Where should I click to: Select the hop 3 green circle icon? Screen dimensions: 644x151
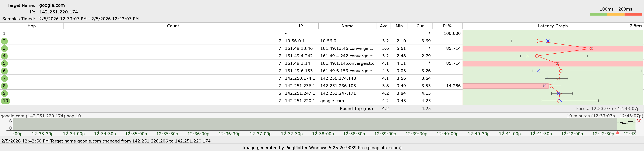(4, 48)
